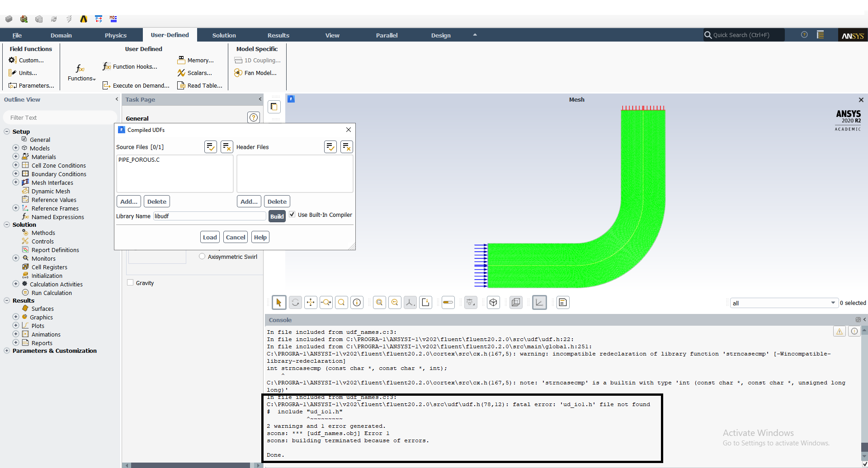868x468 pixels.
Task: Open Function Hooks dialog
Action: pyautogui.click(x=130, y=66)
